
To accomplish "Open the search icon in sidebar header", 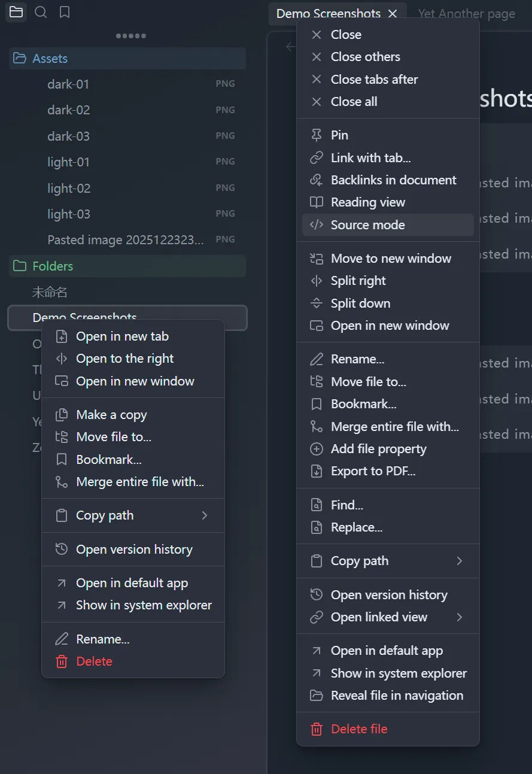I will coord(41,12).
